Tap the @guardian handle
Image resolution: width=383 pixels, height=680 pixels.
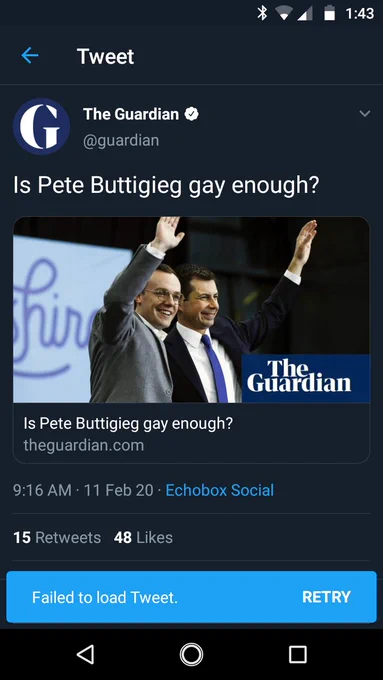[x=121, y=141]
